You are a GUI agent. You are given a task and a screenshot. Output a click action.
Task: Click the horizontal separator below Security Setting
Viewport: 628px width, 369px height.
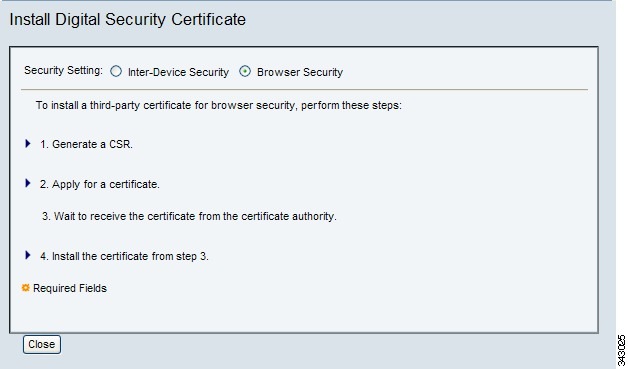(x=304, y=89)
